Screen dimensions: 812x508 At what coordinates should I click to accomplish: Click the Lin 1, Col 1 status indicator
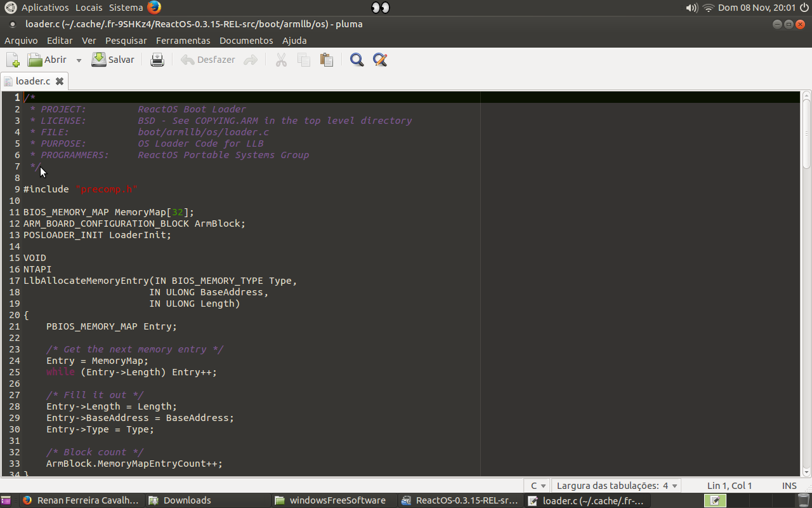(x=730, y=486)
